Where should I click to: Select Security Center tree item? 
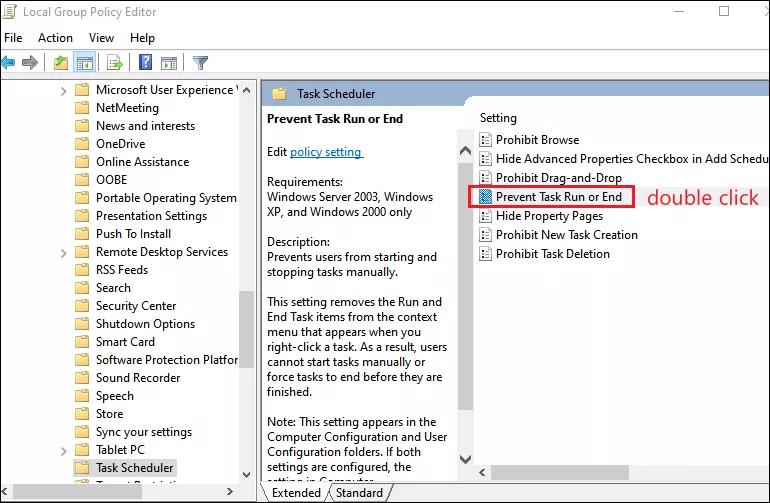tap(136, 306)
